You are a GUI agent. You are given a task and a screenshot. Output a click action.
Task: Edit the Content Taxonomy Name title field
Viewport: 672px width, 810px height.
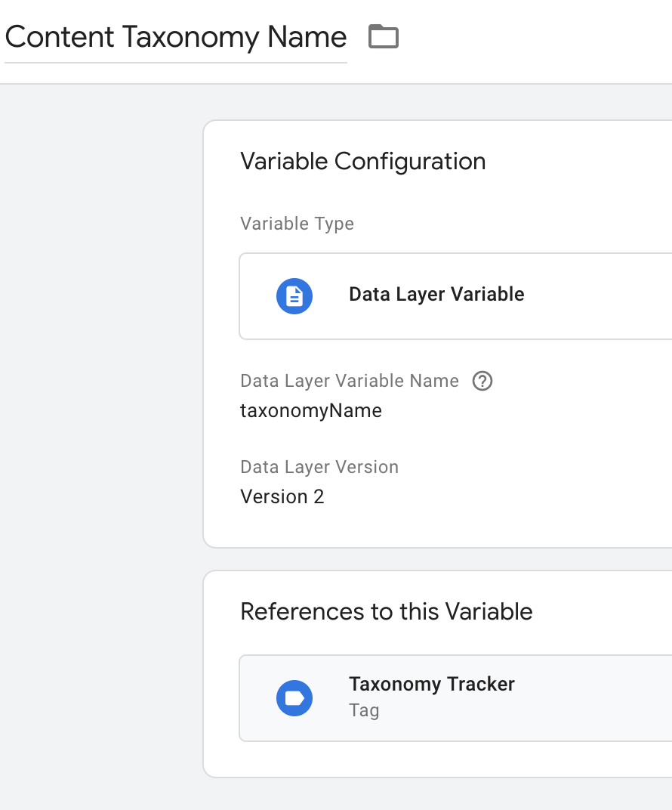coord(175,37)
